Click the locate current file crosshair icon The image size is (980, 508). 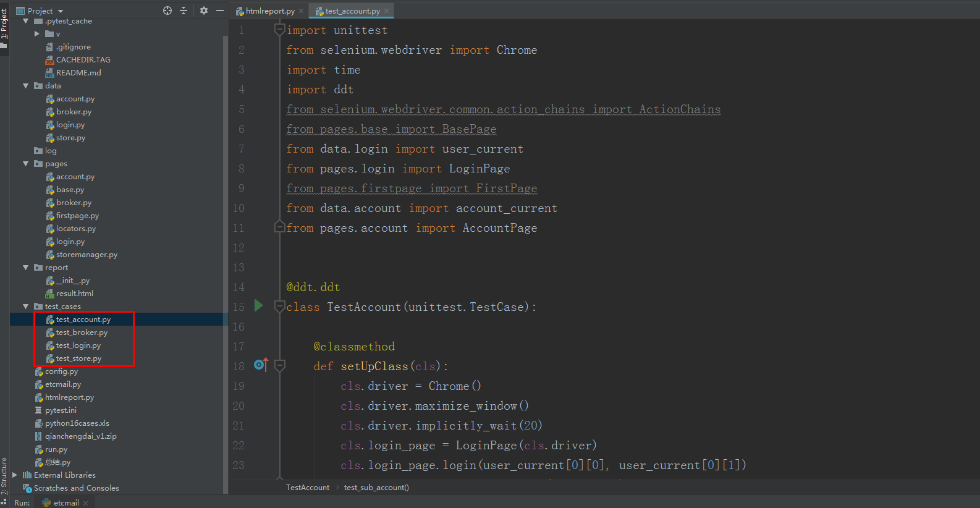click(167, 11)
